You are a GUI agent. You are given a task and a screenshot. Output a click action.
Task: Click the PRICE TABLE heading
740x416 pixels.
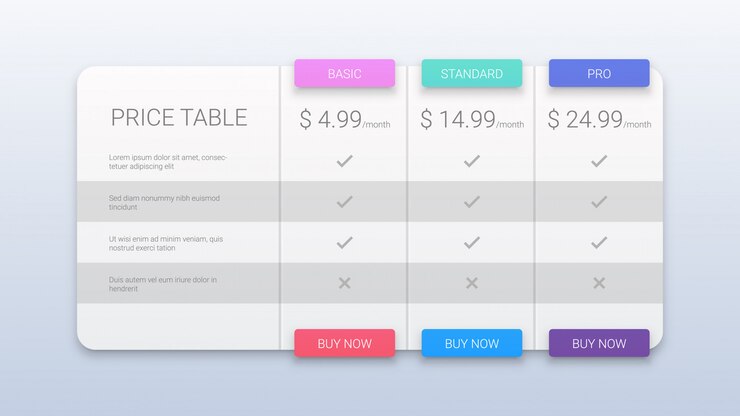tap(179, 118)
